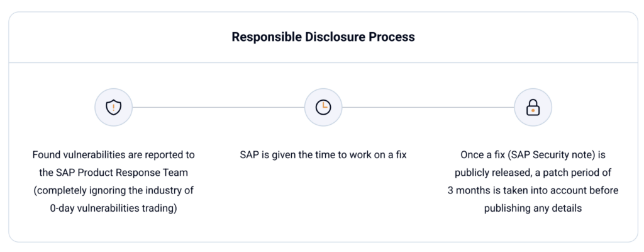Click the 'publishing any details' text
The image size is (644, 252).
click(x=533, y=209)
